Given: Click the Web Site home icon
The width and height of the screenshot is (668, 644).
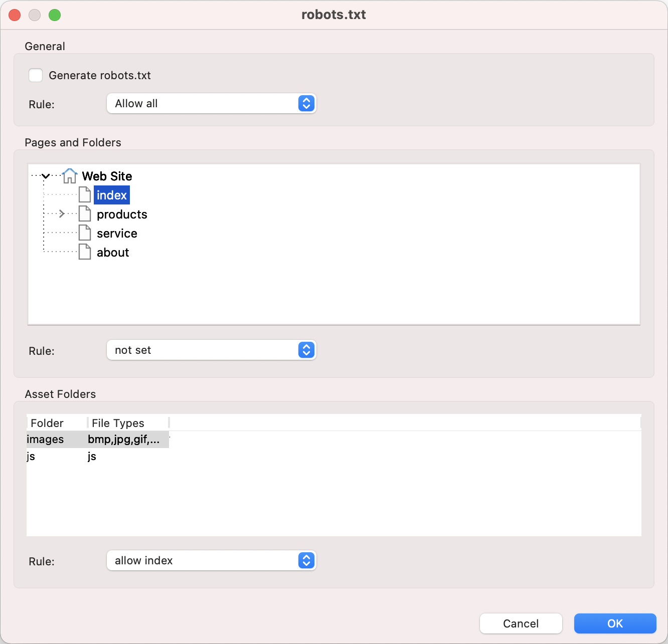Looking at the screenshot, I should [x=69, y=176].
